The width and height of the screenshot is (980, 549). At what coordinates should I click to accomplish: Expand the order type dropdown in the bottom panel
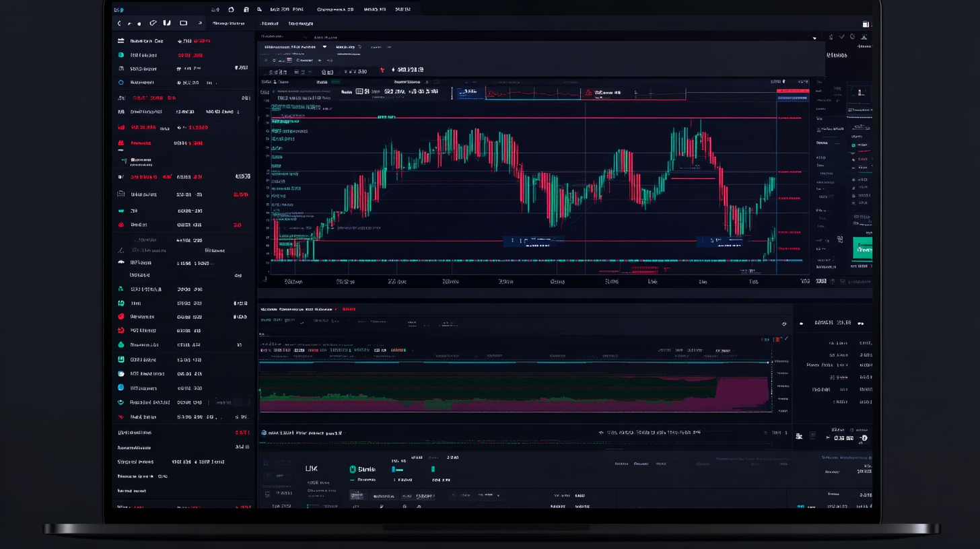click(497, 495)
